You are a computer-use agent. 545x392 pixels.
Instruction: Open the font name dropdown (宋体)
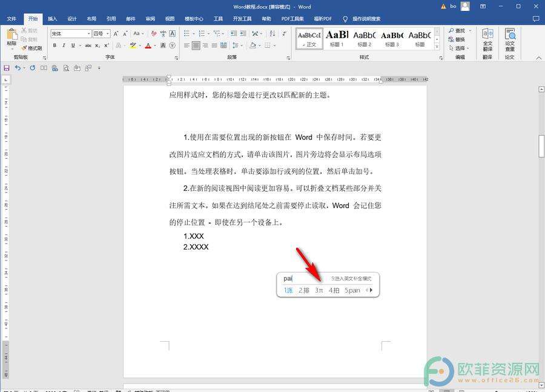point(89,34)
